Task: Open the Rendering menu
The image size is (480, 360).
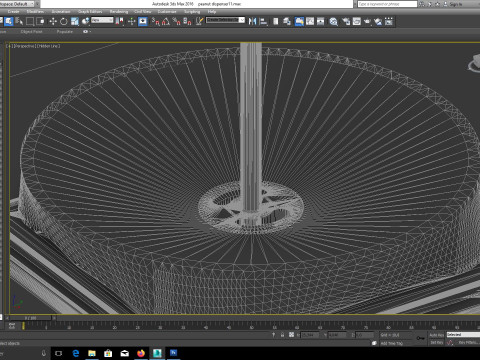Action: pyautogui.click(x=119, y=12)
